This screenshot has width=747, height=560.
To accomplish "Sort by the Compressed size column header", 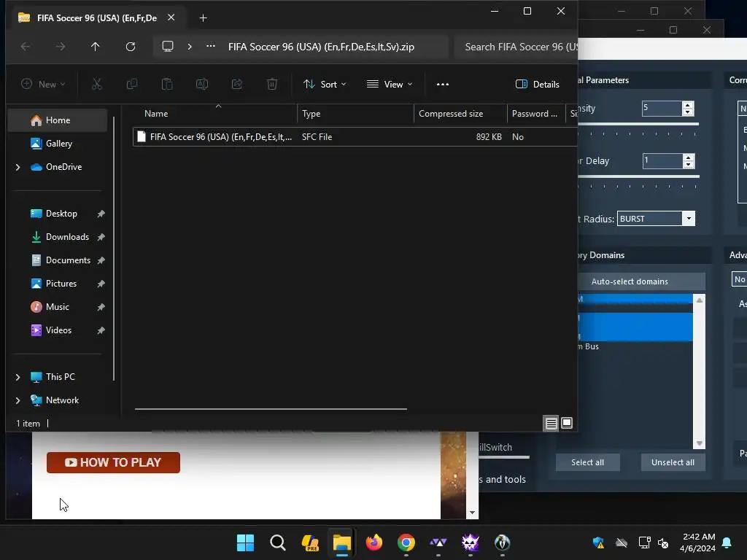I will (460, 114).
